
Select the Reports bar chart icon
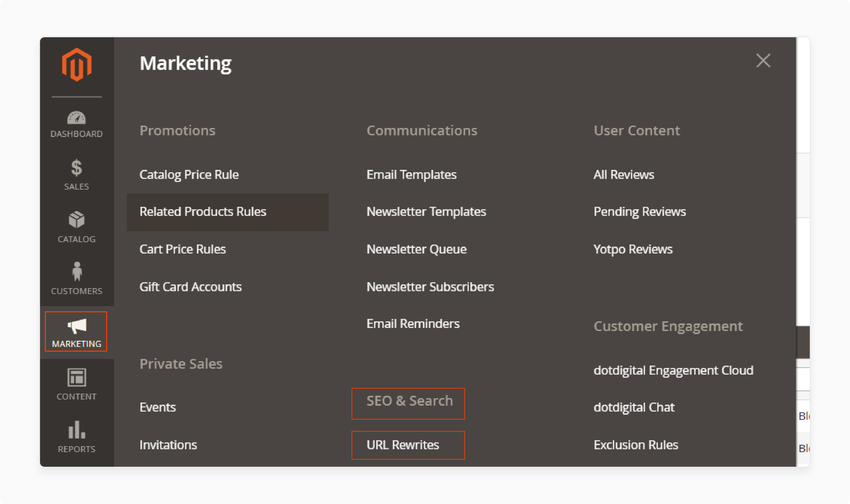point(76,430)
